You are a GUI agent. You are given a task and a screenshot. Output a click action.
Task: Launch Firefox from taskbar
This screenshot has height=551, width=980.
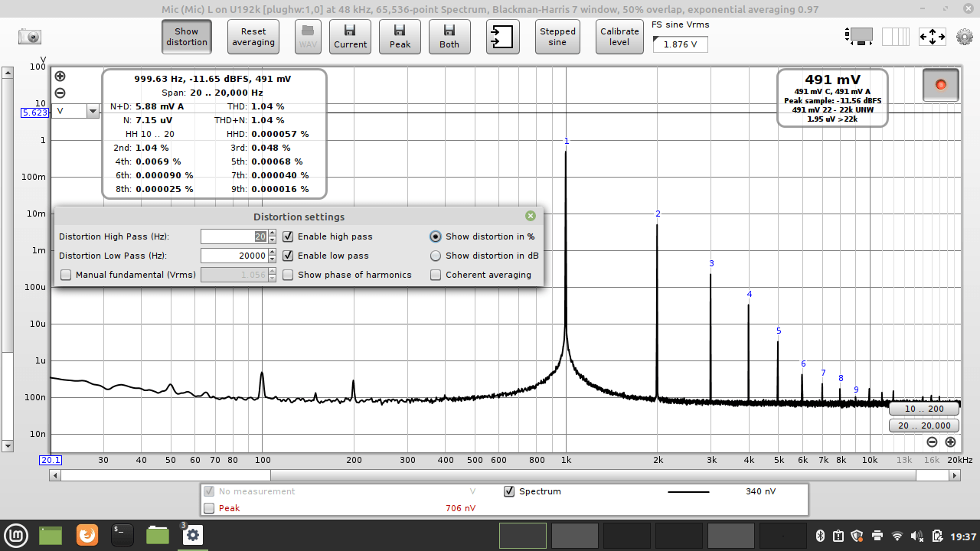[x=87, y=534]
